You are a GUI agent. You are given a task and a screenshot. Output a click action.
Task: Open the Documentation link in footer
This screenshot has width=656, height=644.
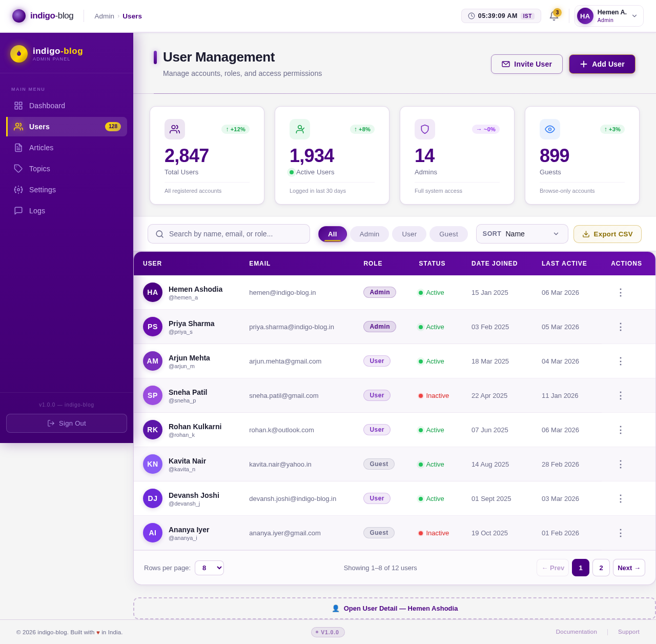click(576, 632)
